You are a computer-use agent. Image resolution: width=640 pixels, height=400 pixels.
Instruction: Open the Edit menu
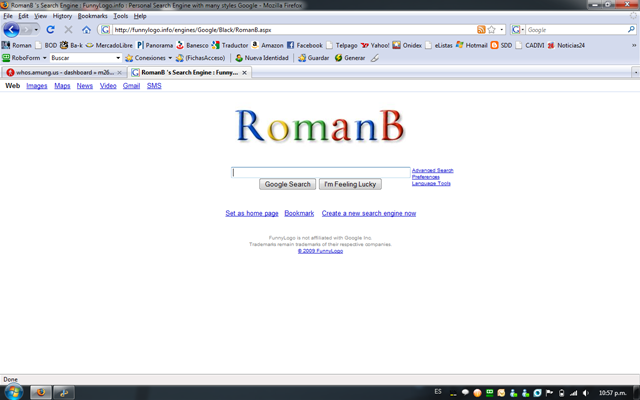[23, 16]
